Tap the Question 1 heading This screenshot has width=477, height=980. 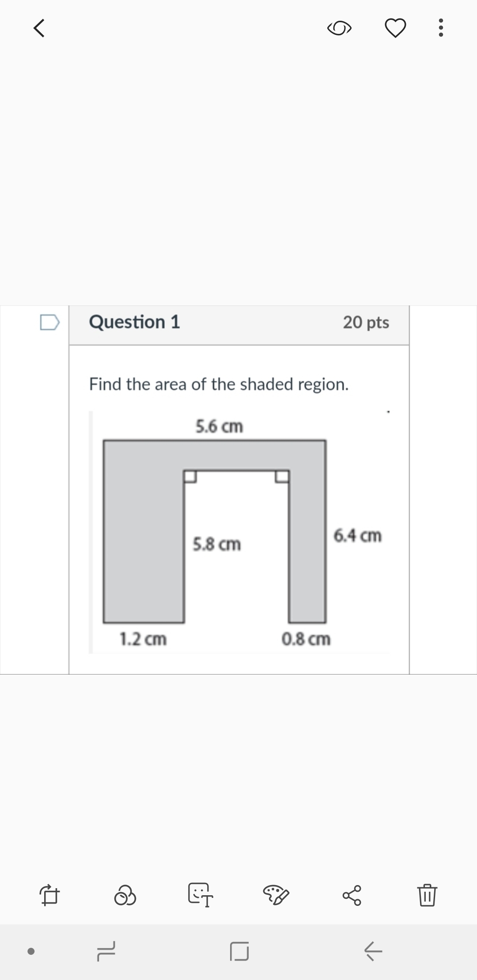pos(135,322)
